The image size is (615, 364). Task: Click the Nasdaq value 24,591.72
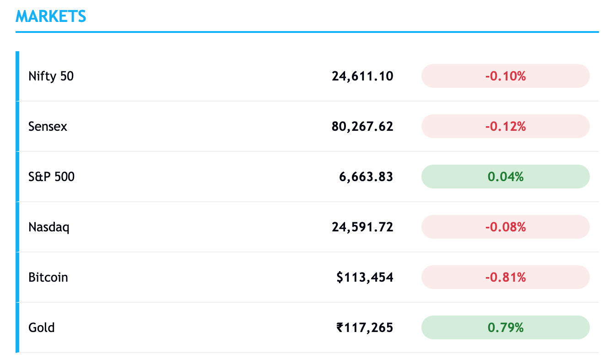362,227
